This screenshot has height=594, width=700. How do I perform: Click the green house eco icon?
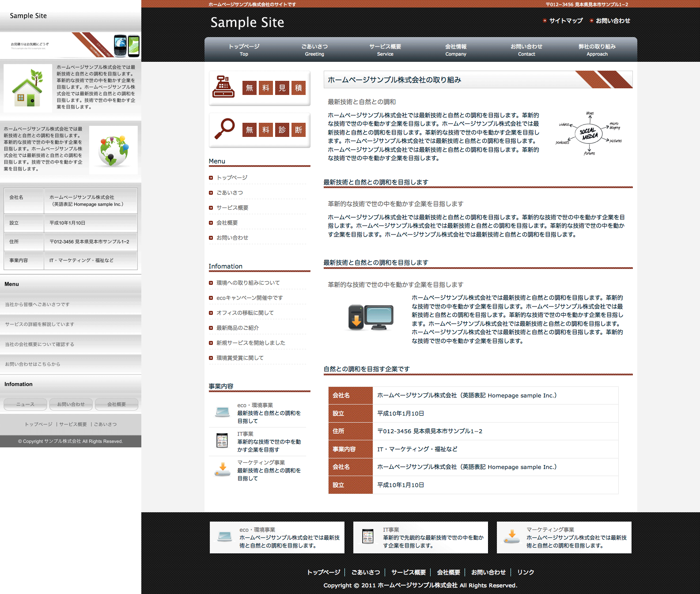[28, 88]
